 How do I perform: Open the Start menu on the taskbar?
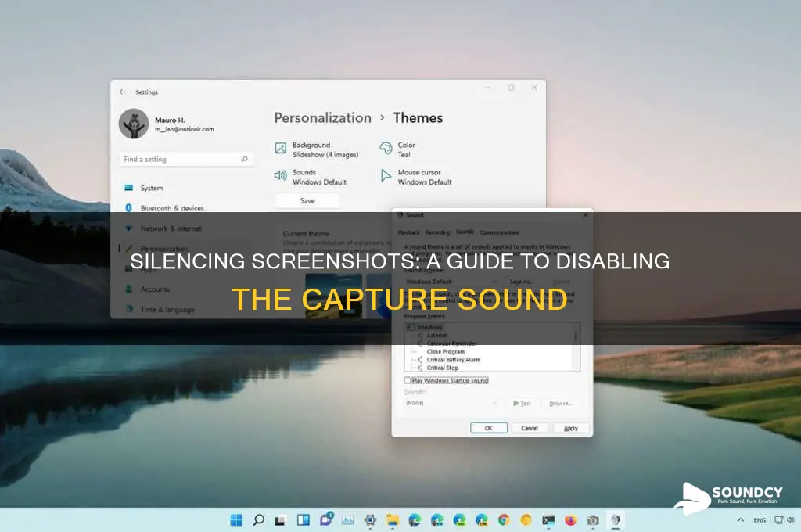pyautogui.click(x=236, y=520)
